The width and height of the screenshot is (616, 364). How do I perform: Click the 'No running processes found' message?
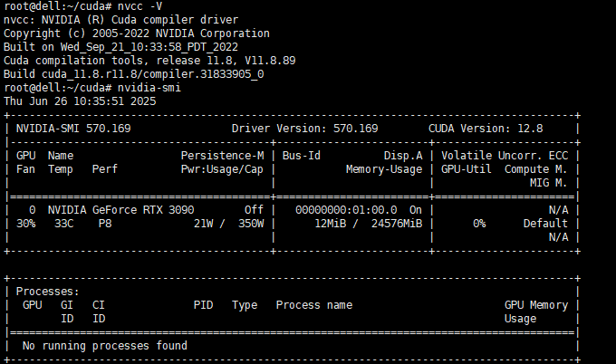click(105, 346)
